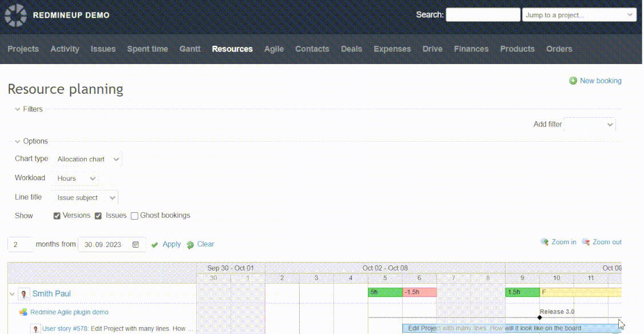This screenshot has width=644, height=334.
Task: Open the Line title dropdown
Action: coord(85,198)
